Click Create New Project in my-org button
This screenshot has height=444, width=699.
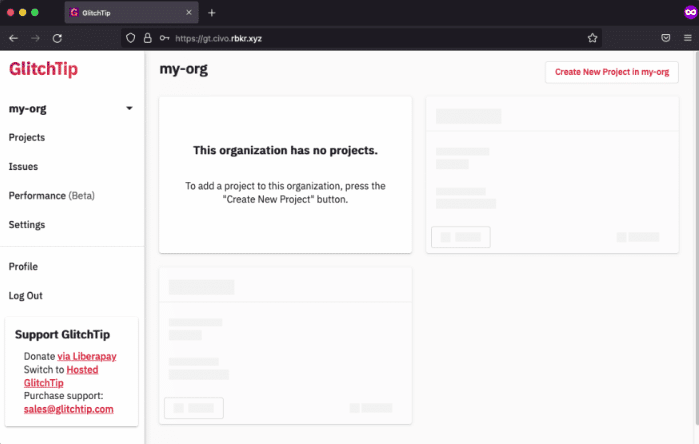tap(612, 72)
